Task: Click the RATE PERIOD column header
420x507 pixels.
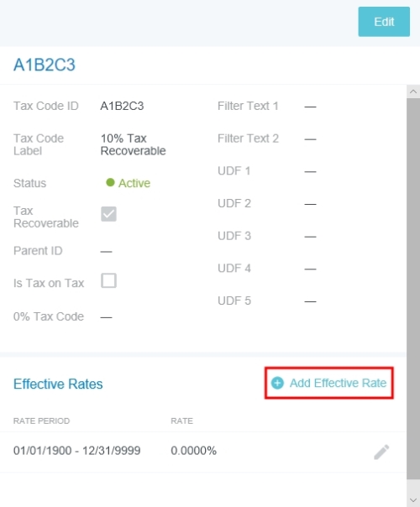Action: click(x=41, y=421)
